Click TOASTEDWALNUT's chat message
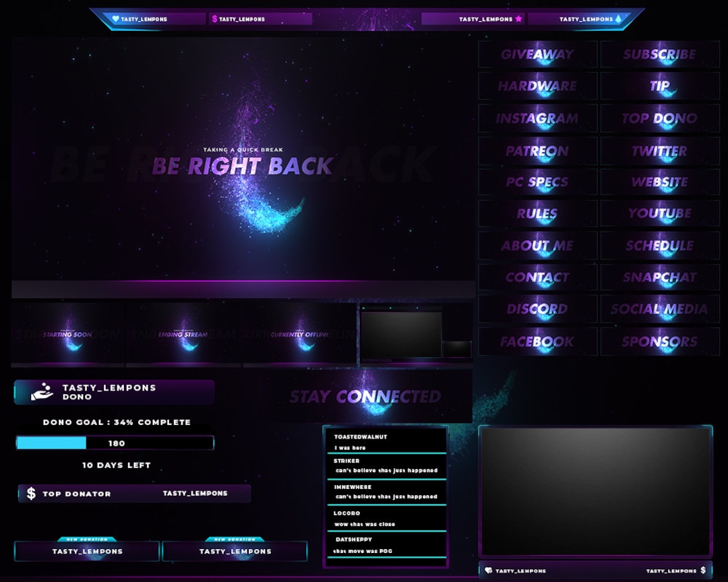Screen dimensions: 728x582 click(386, 441)
